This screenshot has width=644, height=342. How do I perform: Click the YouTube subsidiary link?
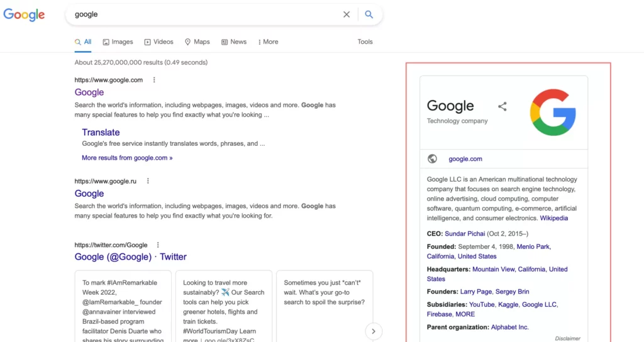[482, 305]
